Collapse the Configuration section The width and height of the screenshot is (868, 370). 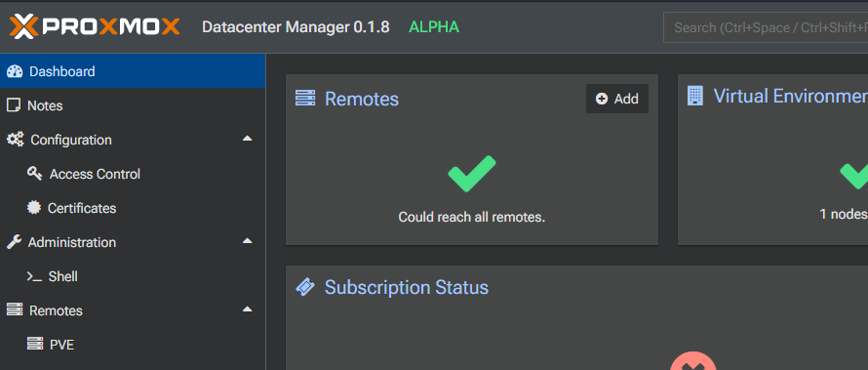coord(248,139)
